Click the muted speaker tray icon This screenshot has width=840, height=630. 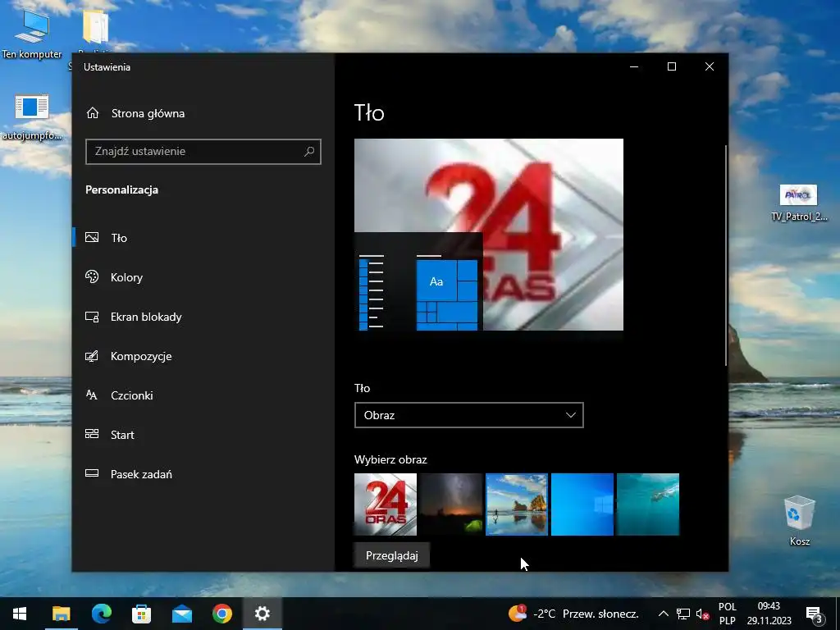pos(703,614)
